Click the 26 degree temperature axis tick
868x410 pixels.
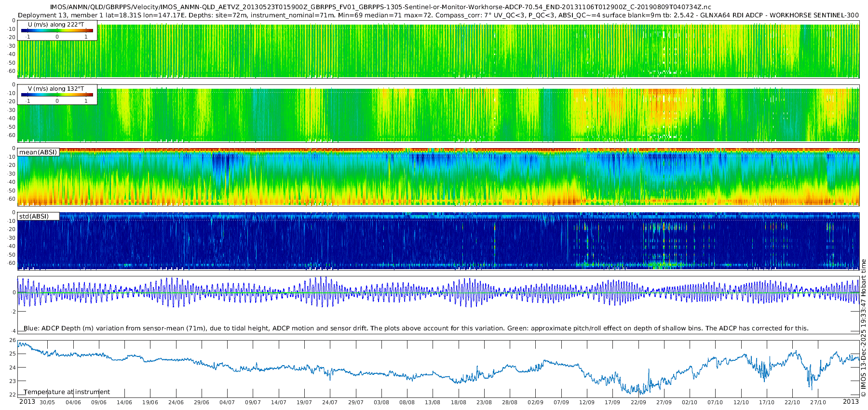14,340
